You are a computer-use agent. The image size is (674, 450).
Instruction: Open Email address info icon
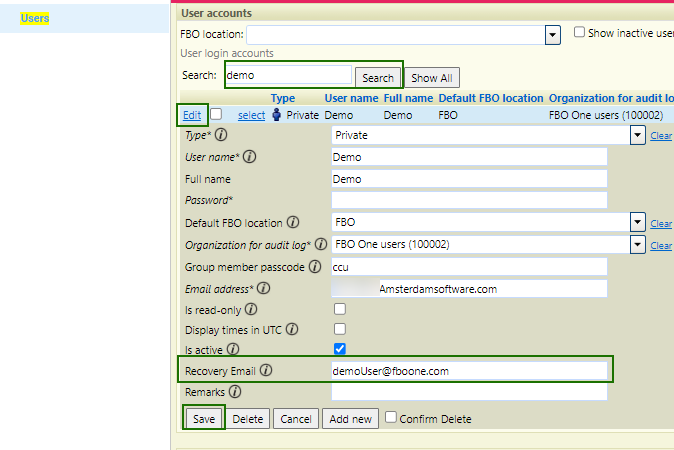click(x=263, y=288)
